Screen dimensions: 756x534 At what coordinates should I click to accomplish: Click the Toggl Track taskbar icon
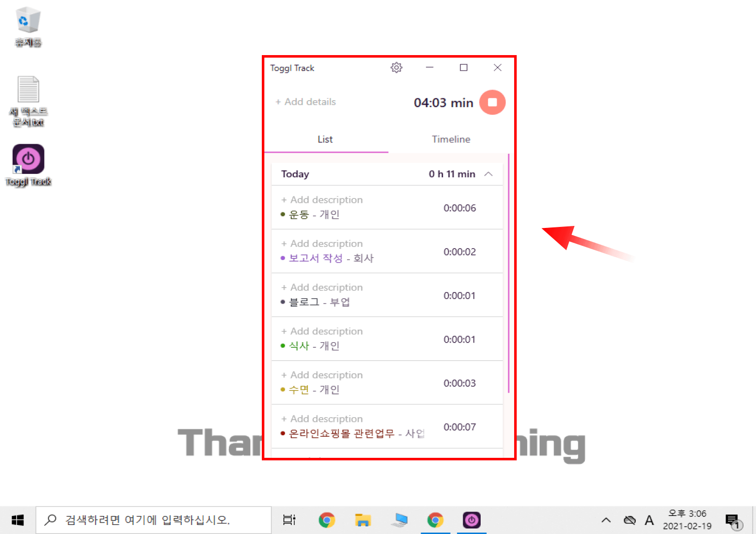tap(472, 520)
